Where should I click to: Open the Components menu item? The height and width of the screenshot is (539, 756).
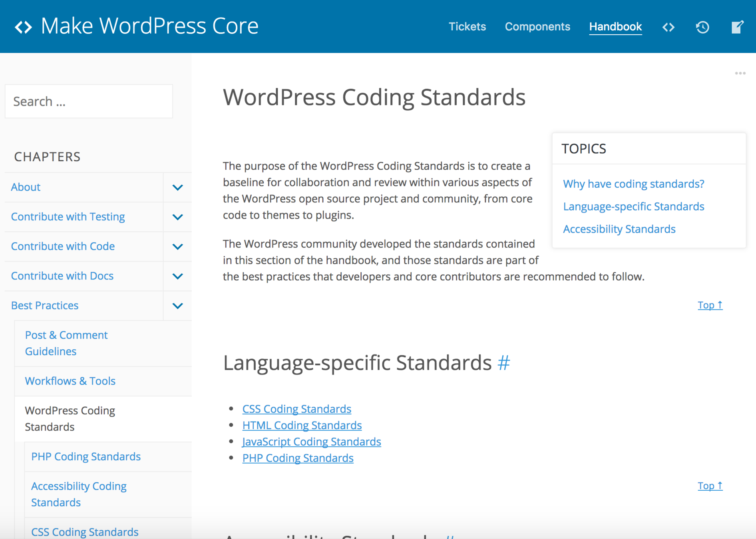point(537,27)
